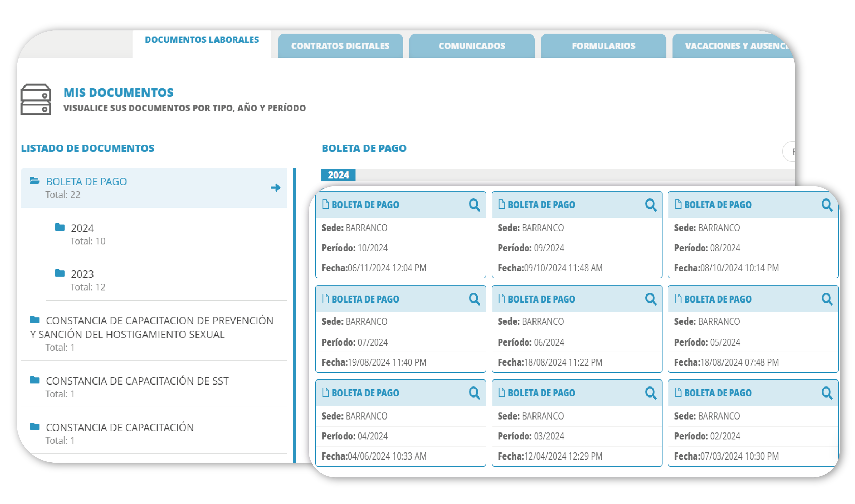This screenshot has height=504, width=855.
Task: Open the Comunicados tab
Action: [472, 46]
